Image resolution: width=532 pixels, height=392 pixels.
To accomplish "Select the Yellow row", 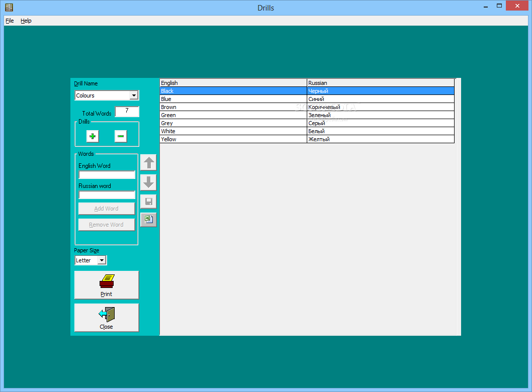I will tap(307, 139).
